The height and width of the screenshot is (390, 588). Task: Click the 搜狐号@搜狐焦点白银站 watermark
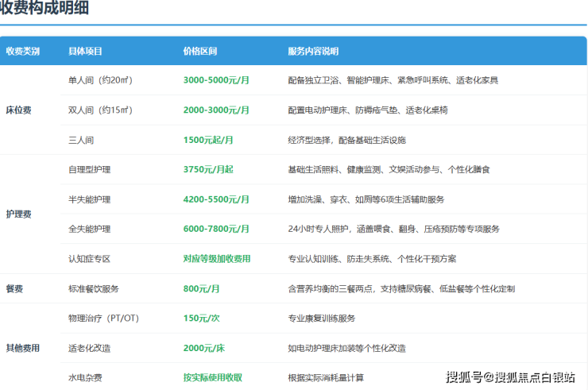[x=510, y=376]
